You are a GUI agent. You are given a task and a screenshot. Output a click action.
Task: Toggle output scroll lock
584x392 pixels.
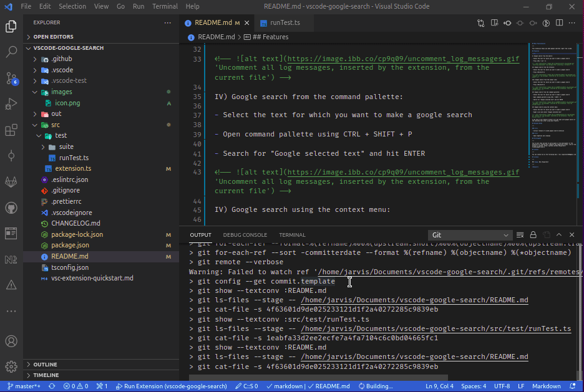pyautogui.click(x=533, y=235)
